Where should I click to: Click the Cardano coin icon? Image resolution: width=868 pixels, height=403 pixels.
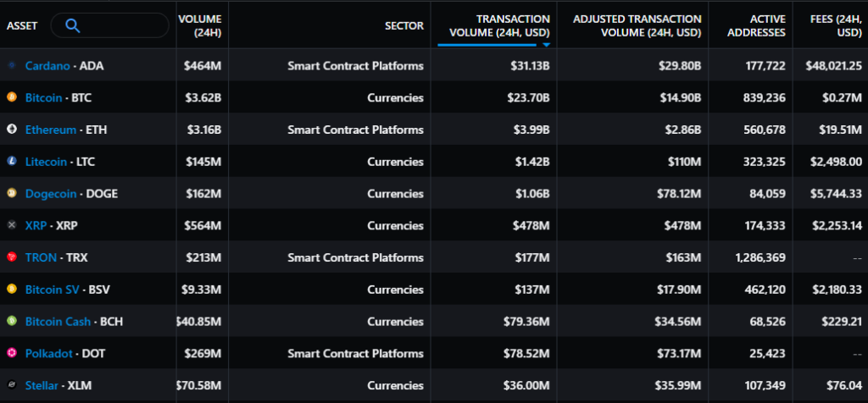tap(12, 66)
